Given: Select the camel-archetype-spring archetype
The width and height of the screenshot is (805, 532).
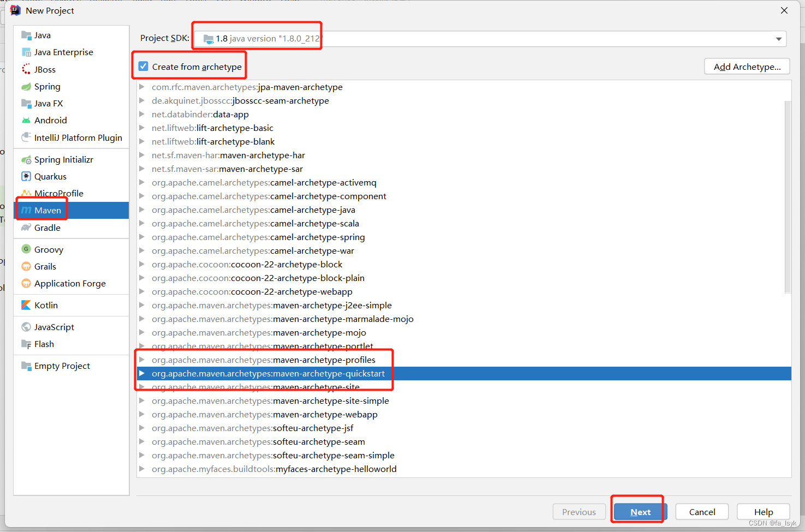Looking at the screenshot, I should tap(258, 237).
